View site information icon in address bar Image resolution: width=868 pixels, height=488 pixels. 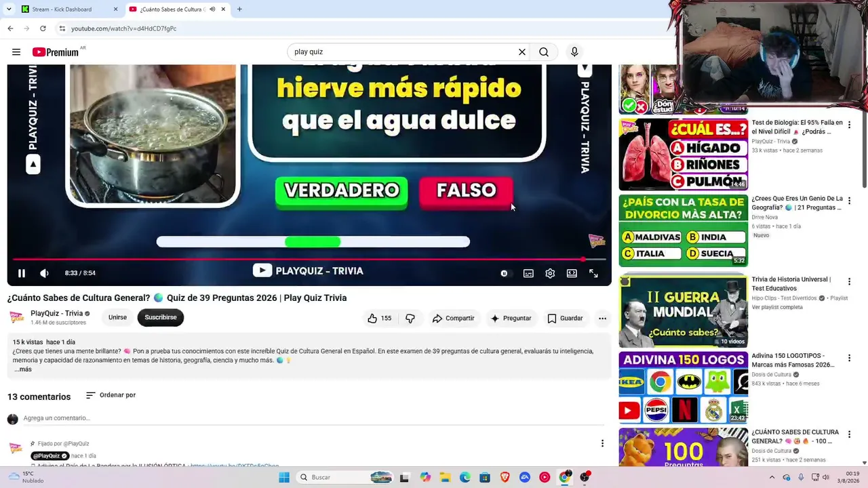(x=62, y=28)
